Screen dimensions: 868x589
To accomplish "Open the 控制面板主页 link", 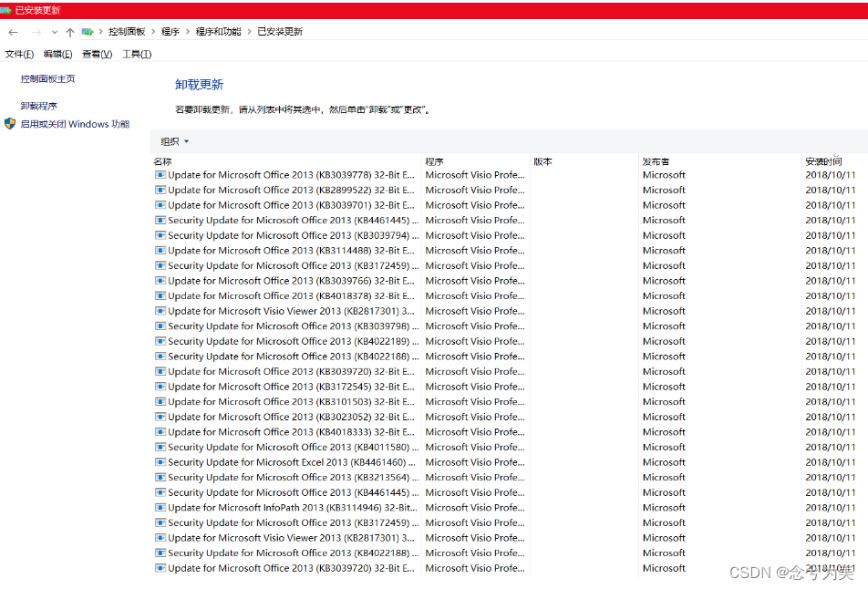I will 47,78.
